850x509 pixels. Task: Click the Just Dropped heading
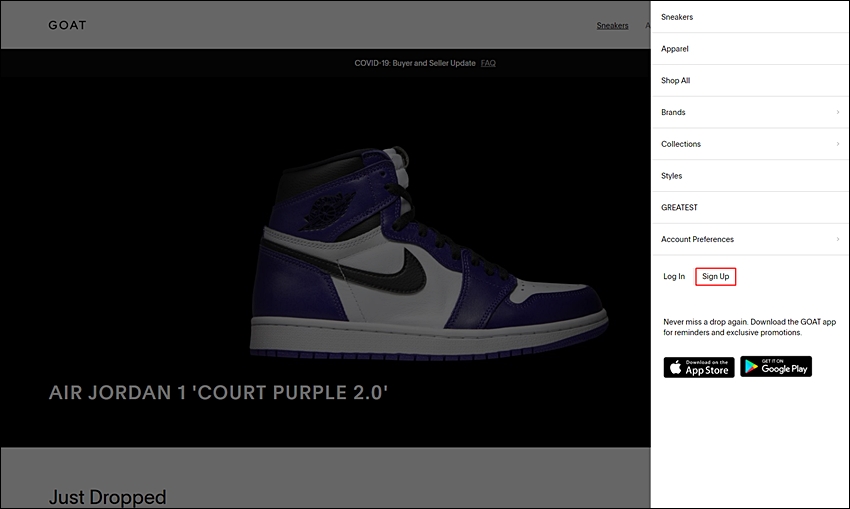107,497
